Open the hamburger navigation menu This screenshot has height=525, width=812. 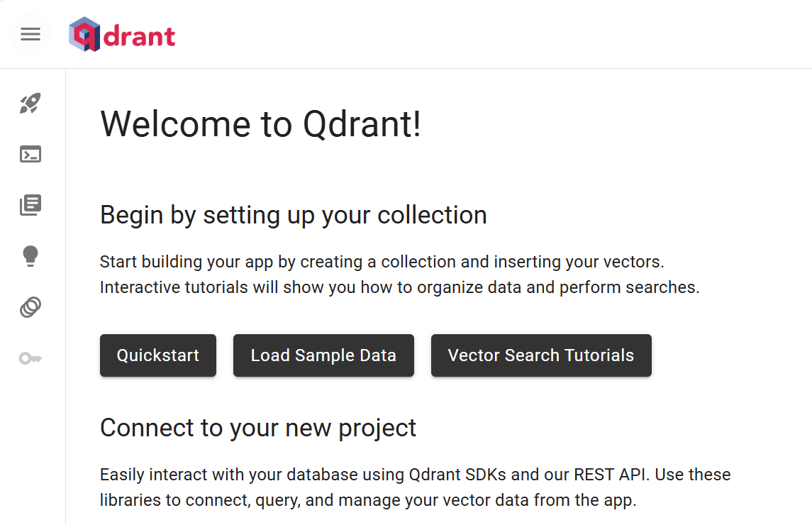point(30,34)
